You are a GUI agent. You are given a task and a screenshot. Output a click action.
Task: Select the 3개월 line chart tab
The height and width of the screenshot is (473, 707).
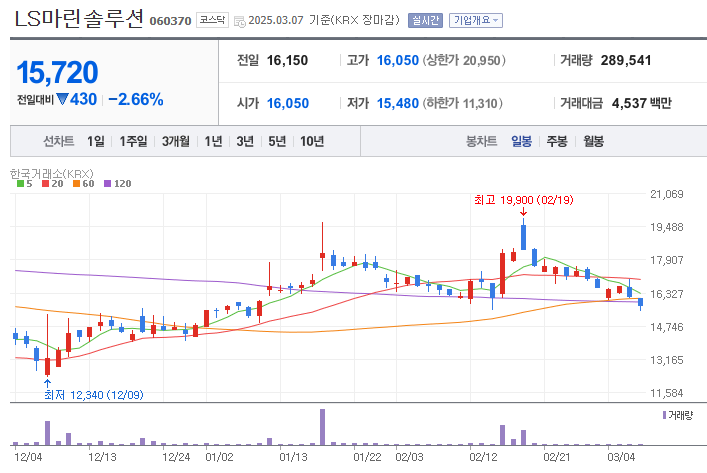click(x=175, y=142)
